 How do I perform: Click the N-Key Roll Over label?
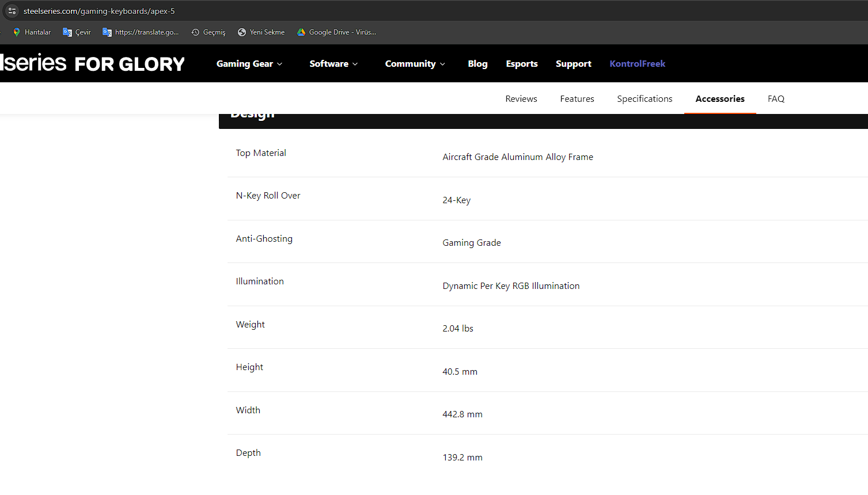(268, 196)
